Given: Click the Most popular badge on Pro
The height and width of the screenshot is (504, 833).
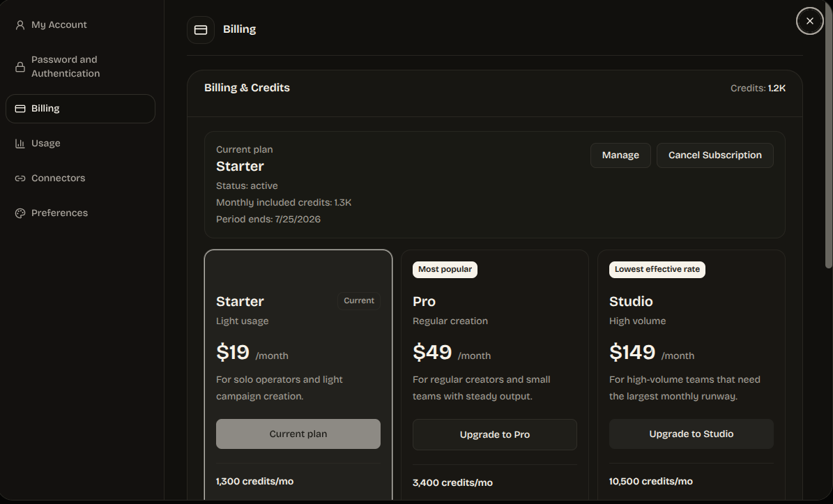Looking at the screenshot, I should click(x=445, y=269).
